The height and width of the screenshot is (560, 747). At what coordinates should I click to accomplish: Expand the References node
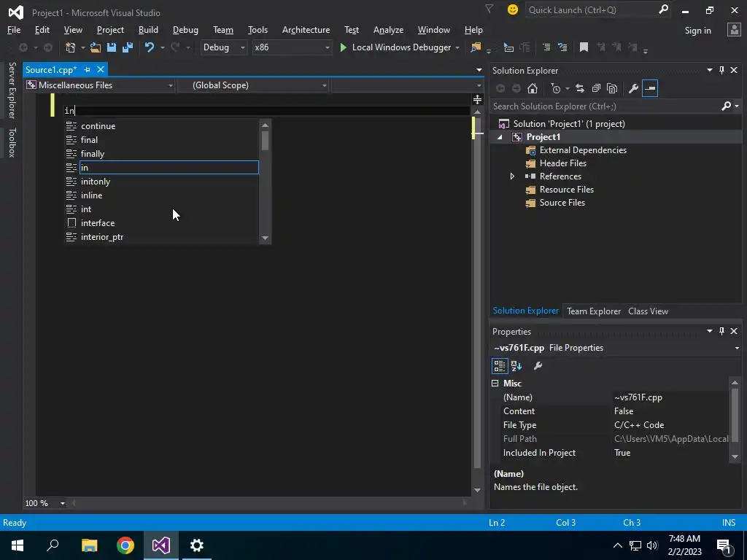tap(512, 176)
